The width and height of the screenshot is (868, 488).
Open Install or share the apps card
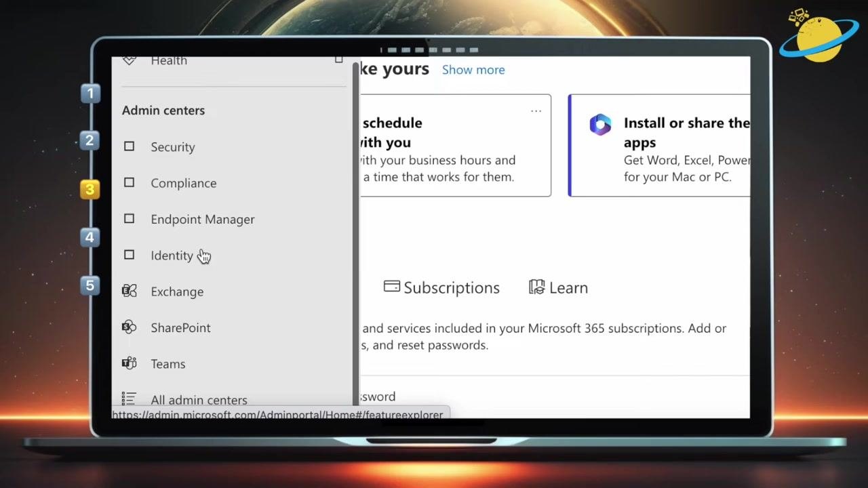(x=659, y=146)
